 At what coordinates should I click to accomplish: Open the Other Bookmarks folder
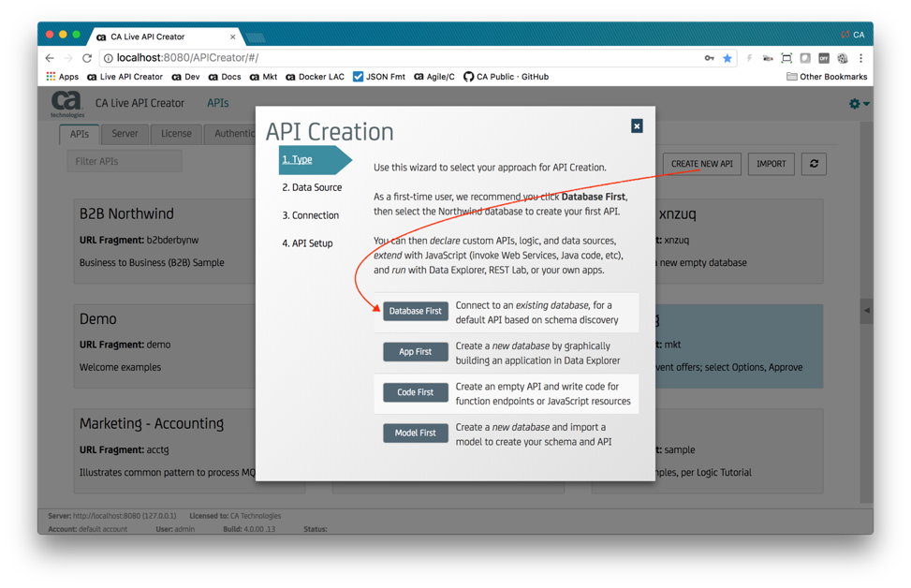827,77
